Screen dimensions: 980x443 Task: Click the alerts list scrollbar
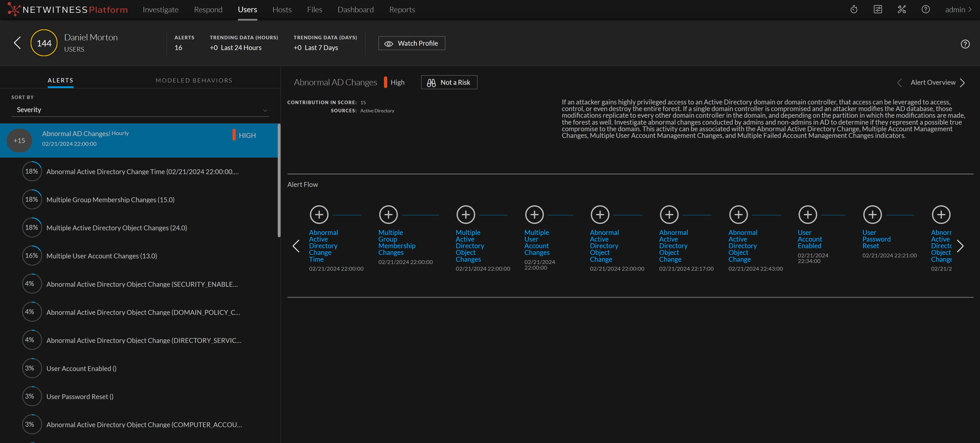click(279, 181)
